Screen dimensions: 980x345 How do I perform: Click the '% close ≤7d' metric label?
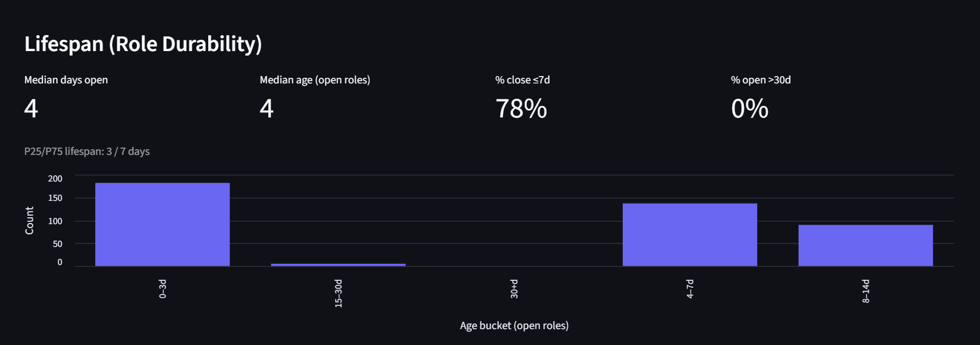[522, 80]
